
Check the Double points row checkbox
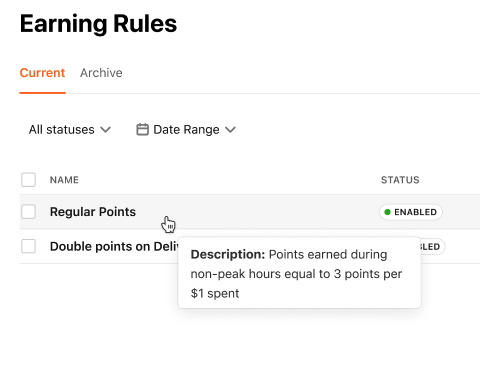(28, 246)
